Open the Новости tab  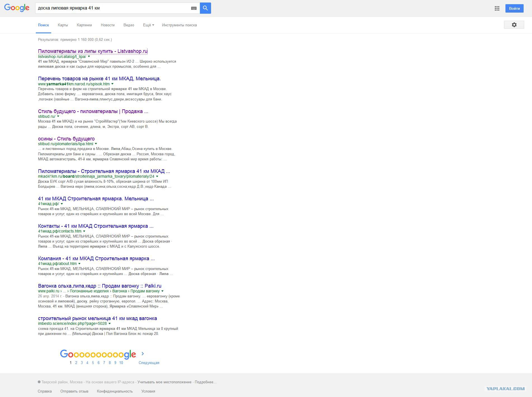pos(108,25)
